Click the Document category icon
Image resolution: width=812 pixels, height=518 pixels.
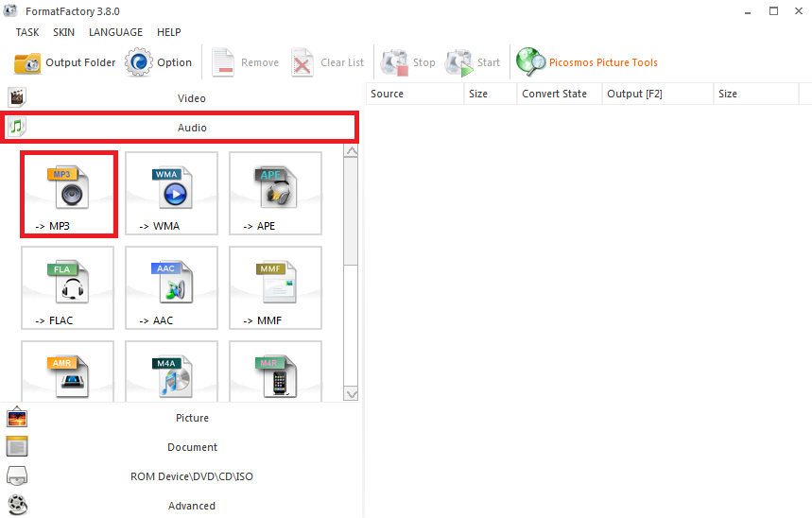pos(17,446)
